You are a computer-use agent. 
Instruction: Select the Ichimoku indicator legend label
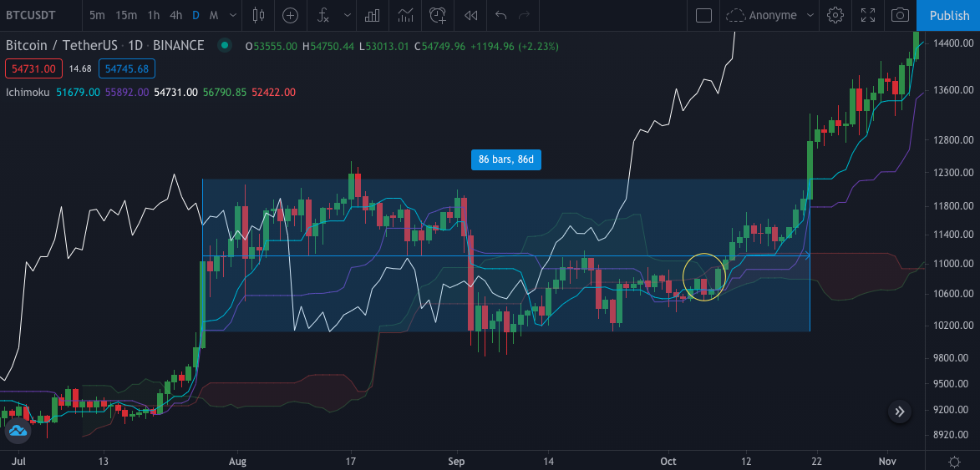tap(28, 93)
